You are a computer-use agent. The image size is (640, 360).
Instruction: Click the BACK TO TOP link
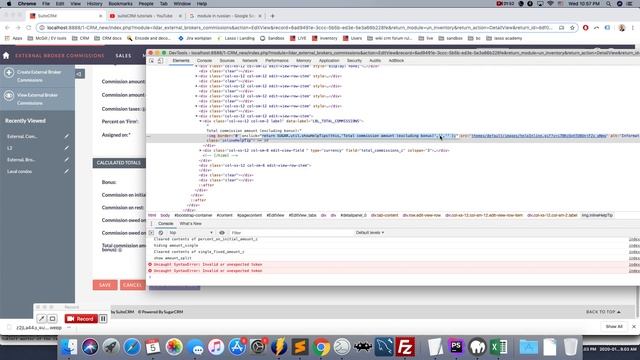click(603, 312)
